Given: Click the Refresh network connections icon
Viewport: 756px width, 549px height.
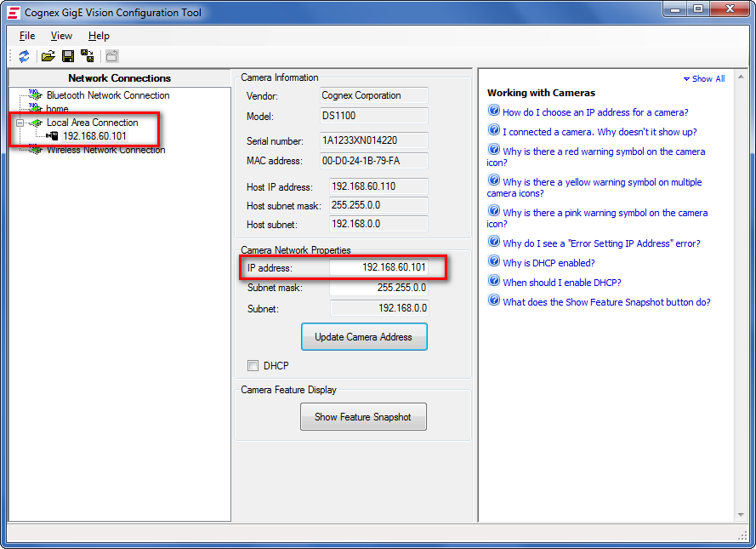Looking at the screenshot, I should coord(24,54).
